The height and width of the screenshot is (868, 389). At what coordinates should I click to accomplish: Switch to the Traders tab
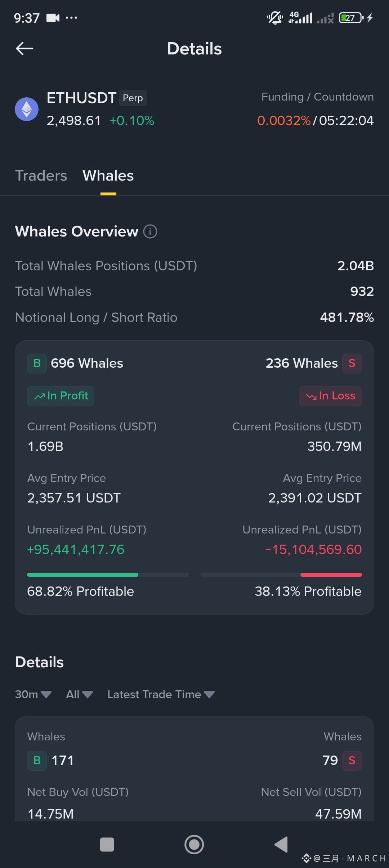point(41,176)
